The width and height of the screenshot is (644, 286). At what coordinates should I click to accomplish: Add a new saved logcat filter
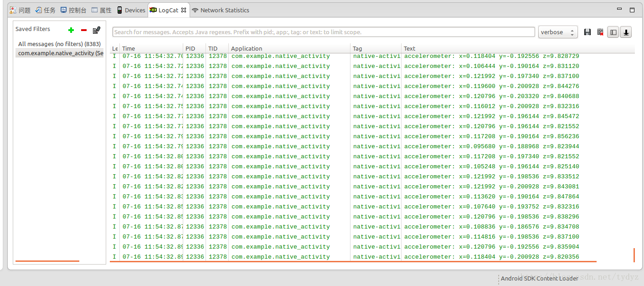[x=71, y=30]
